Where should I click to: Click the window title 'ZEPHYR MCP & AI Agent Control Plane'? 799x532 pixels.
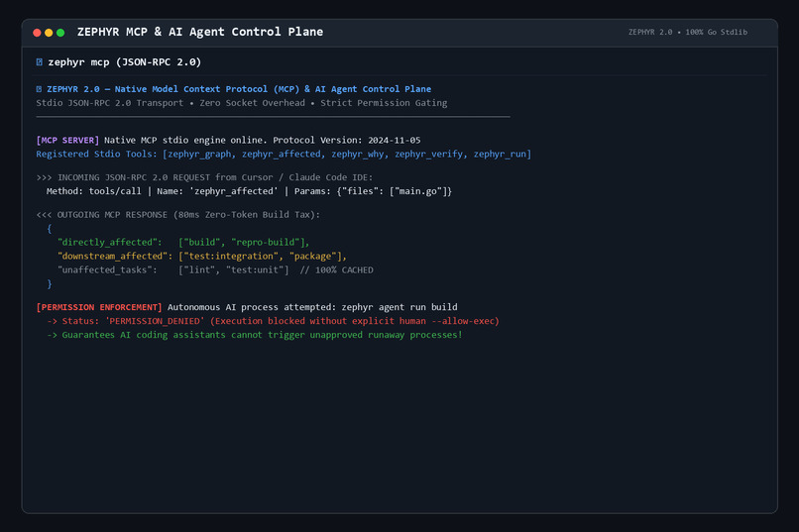pyautogui.click(x=200, y=32)
